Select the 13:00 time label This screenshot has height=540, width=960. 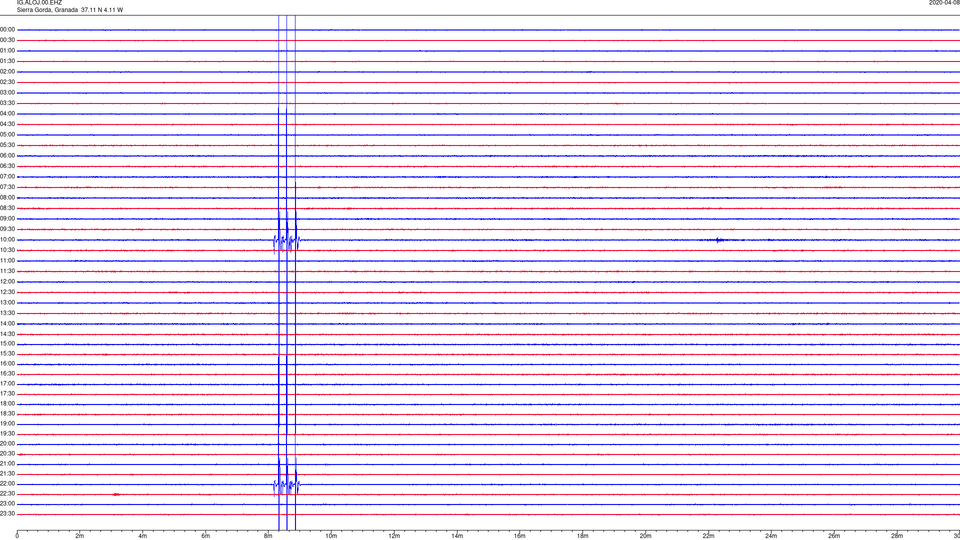7,302
